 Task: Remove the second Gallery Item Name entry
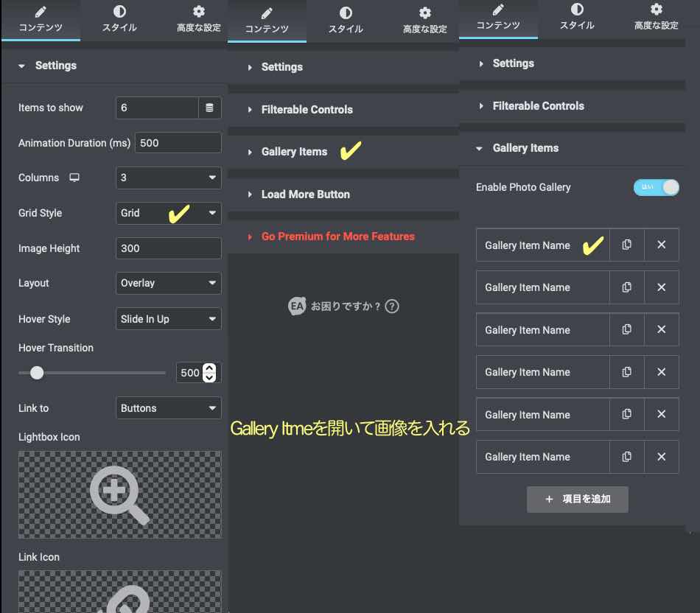[661, 287]
